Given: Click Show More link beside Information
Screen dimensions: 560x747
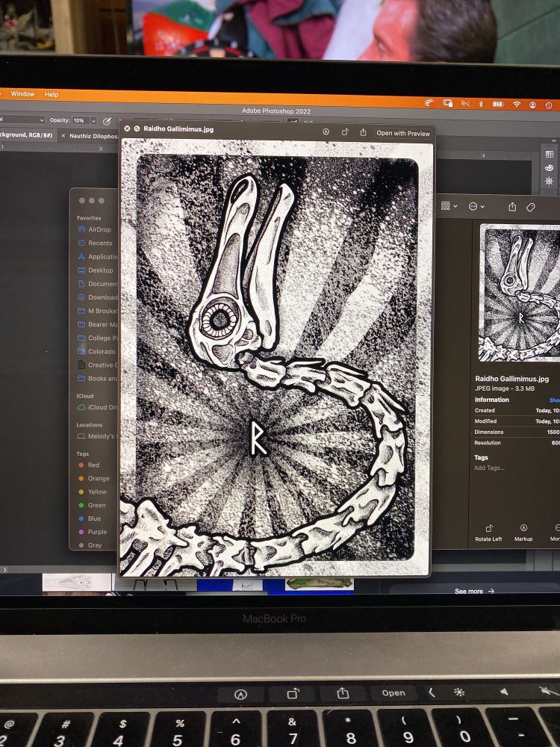Looking at the screenshot, I should pyautogui.click(x=555, y=400).
